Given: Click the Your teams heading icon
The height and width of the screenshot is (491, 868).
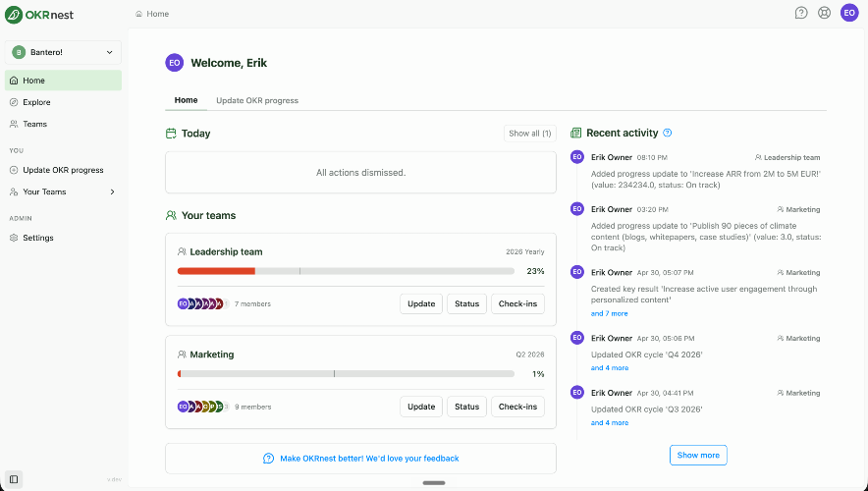Looking at the screenshot, I should pos(171,215).
